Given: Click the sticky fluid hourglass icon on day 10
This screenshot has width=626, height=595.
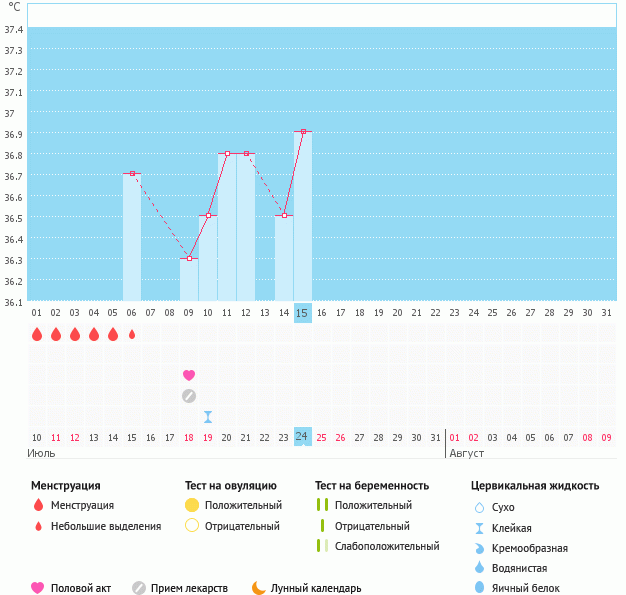Looking at the screenshot, I should click(x=208, y=417).
